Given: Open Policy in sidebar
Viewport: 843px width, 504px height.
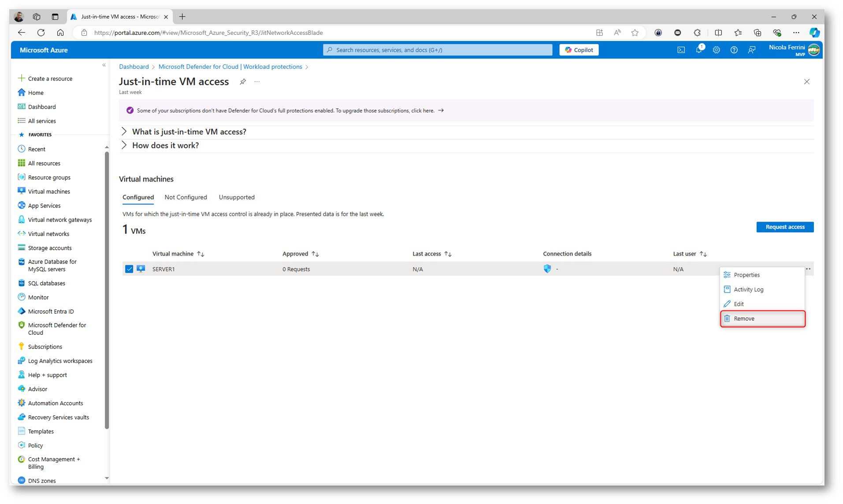Looking at the screenshot, I should click(30, 445).
